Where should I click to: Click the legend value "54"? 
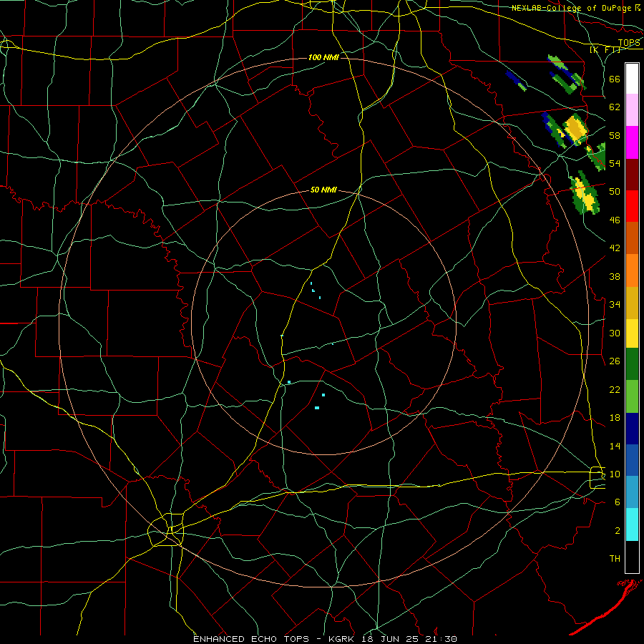click(615, 163)
